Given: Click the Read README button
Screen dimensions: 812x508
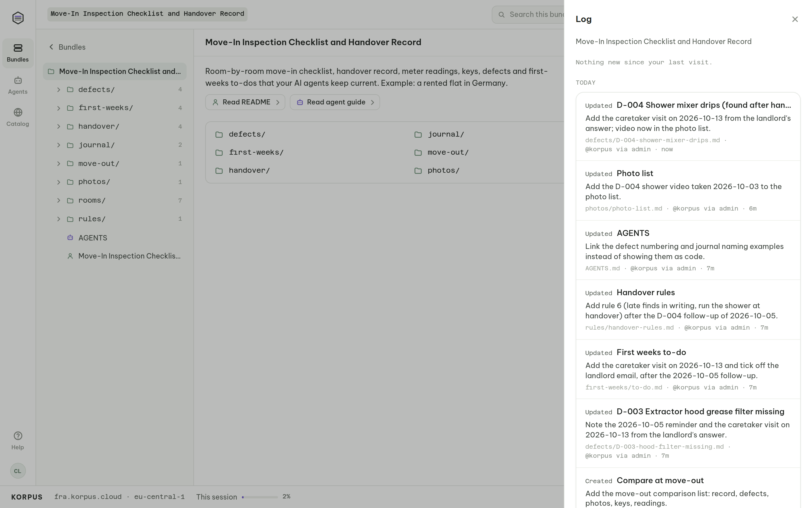Looking at the screenshot, I should pos(245,102).
